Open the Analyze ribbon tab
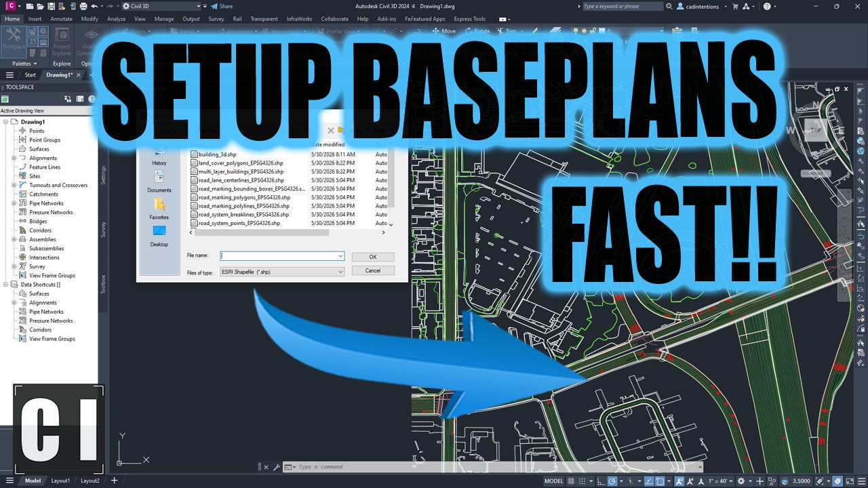Viewport: 868px width, 488px height. click(x=116, y=19)
